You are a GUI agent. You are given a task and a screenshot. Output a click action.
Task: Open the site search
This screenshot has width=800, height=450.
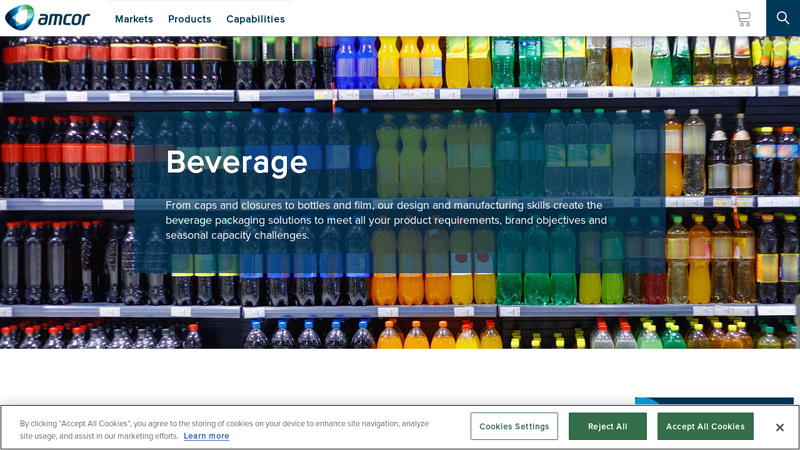[783, 18]
